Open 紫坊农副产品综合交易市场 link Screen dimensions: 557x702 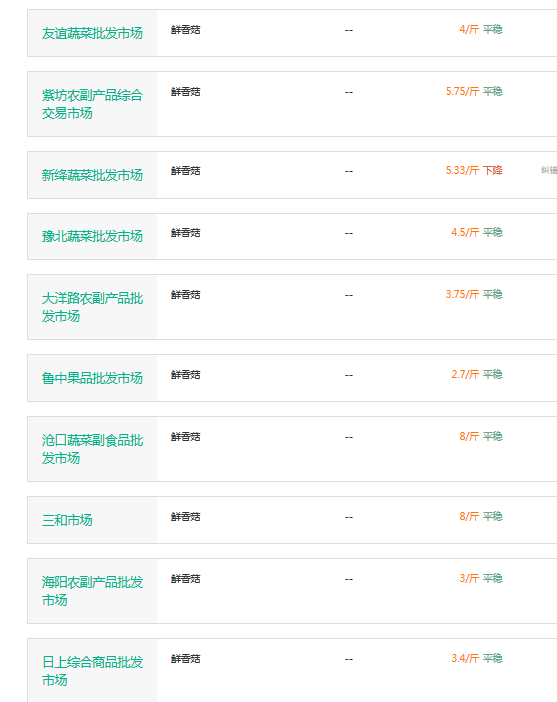point(92,104)
